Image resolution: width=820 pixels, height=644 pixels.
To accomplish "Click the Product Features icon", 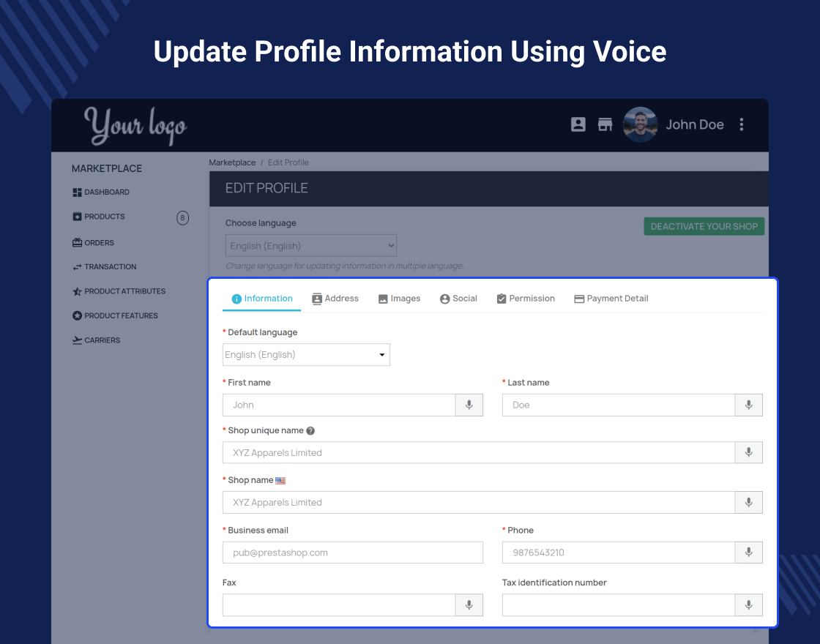I will point(77,315).
